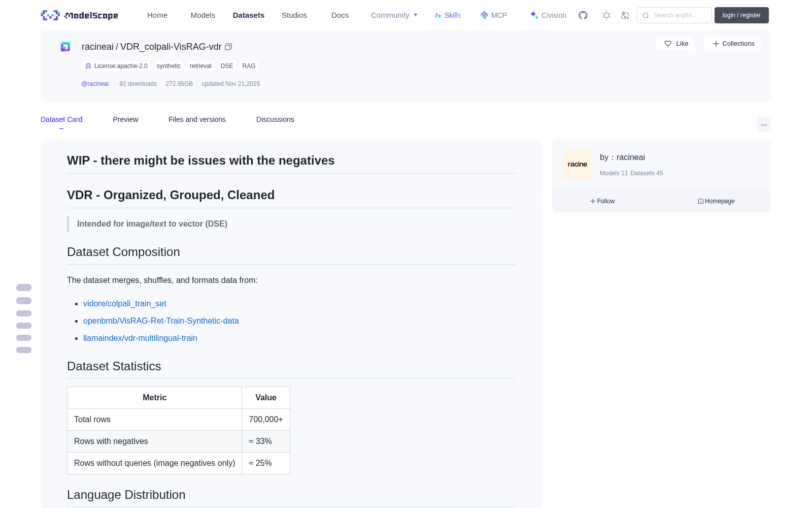812x508 pixels.
Task: Click the '700,000+' value cell
Action: (x=266, y=420)
